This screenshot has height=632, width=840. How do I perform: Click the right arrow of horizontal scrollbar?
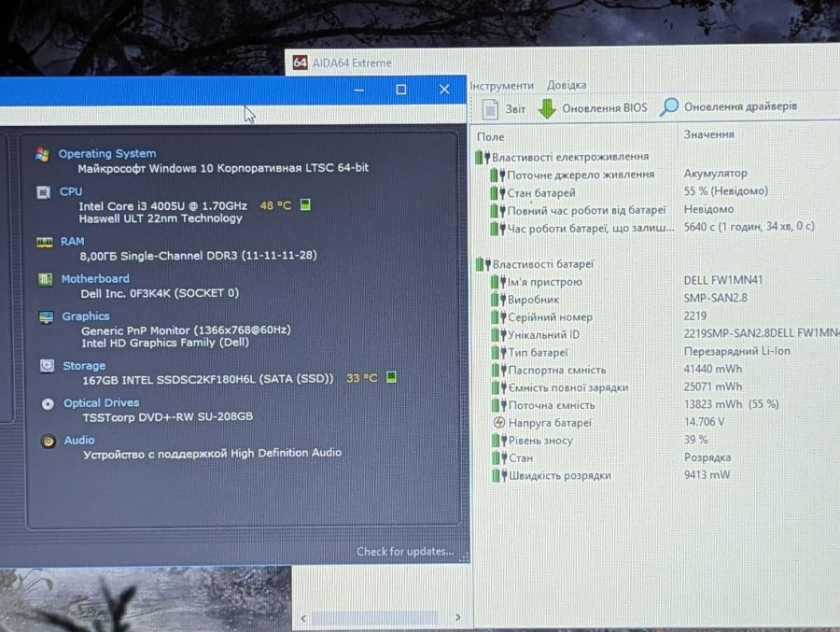[x=457, y=617]
